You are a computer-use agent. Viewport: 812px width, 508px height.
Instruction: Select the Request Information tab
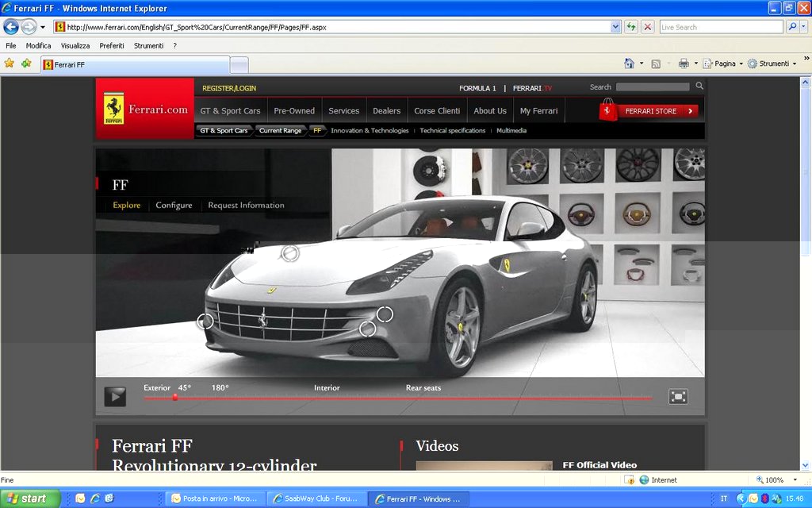[x=246, y=206]
